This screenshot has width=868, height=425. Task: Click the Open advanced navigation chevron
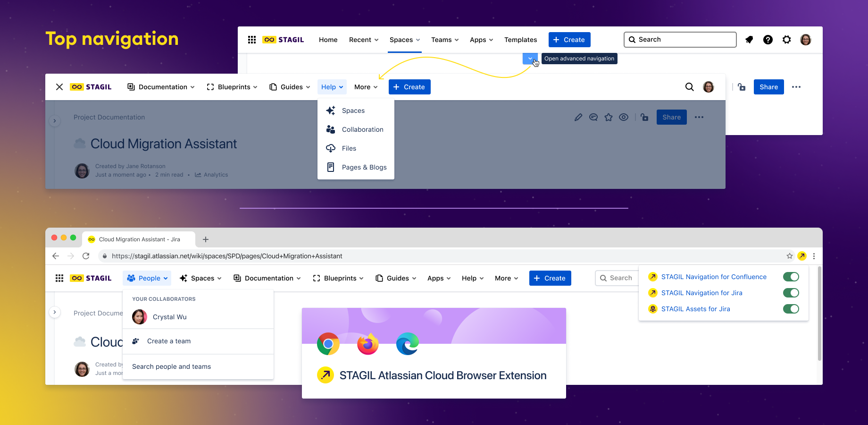pyautogui.click(x=530, y=59)
